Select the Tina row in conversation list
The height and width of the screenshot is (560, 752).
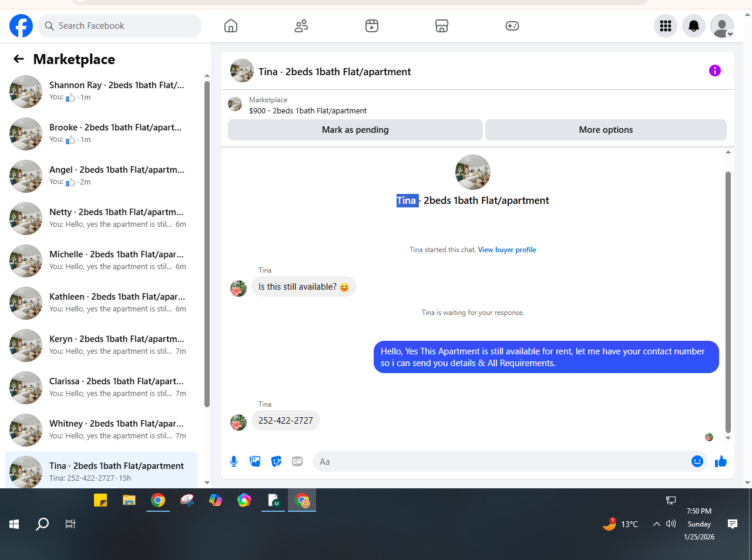pos(101,470)
